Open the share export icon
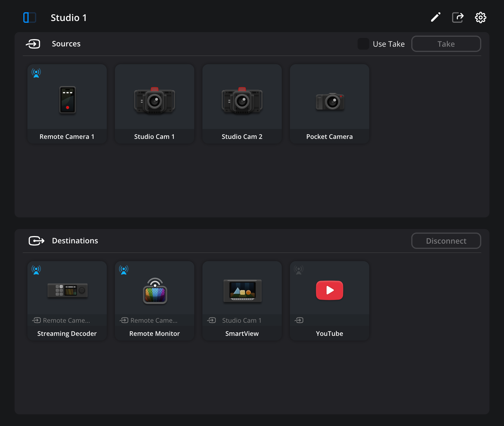The width and height of the screenshot is (504, 426). tap(458, 18)
